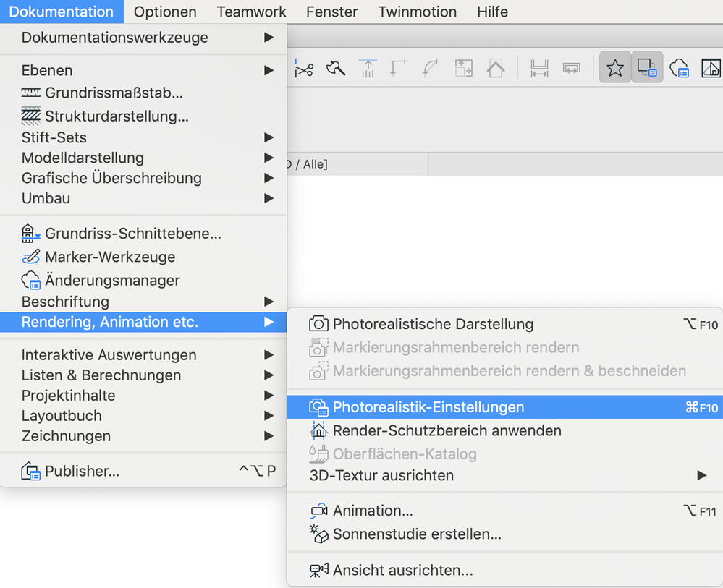Open Grundrissmaßstab... scale settings
The height and width of the screenshot is (588, 723).
114,93
